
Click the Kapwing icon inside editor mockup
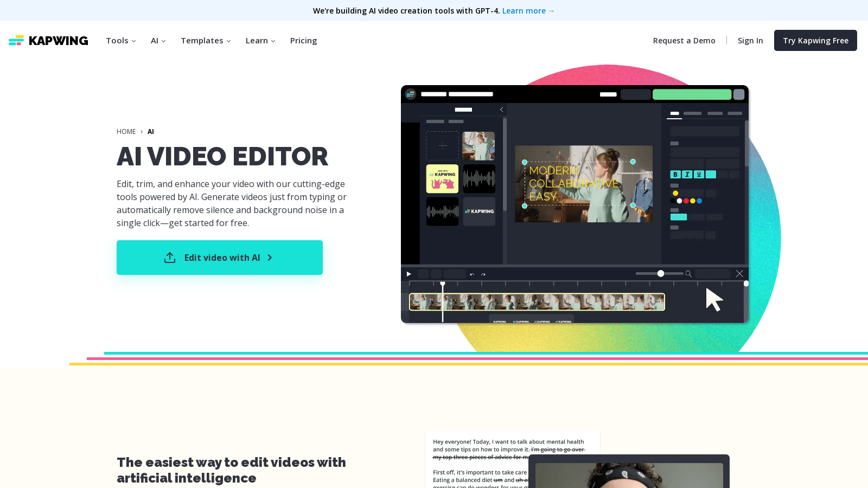[411, 94]
